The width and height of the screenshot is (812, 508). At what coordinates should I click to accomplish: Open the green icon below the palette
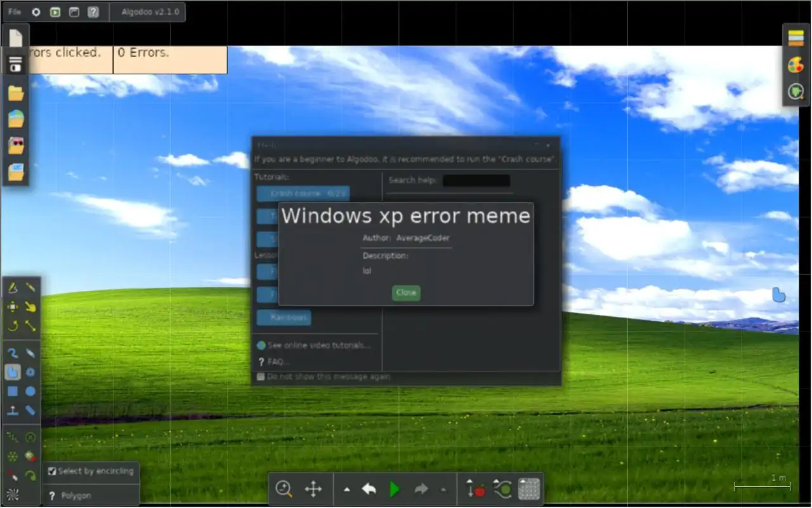[x=796, y=91]
